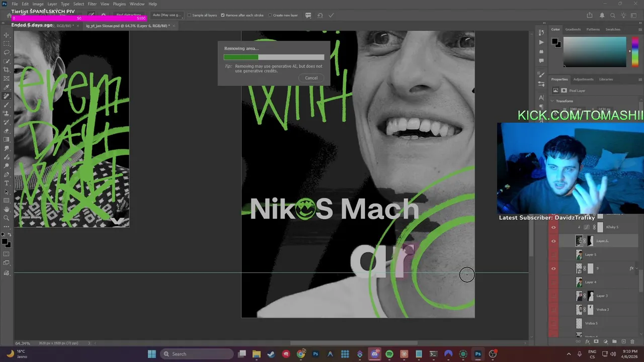644x362 pixels.
Task: Click the new group folder icon
Action: tap(614, 341)
